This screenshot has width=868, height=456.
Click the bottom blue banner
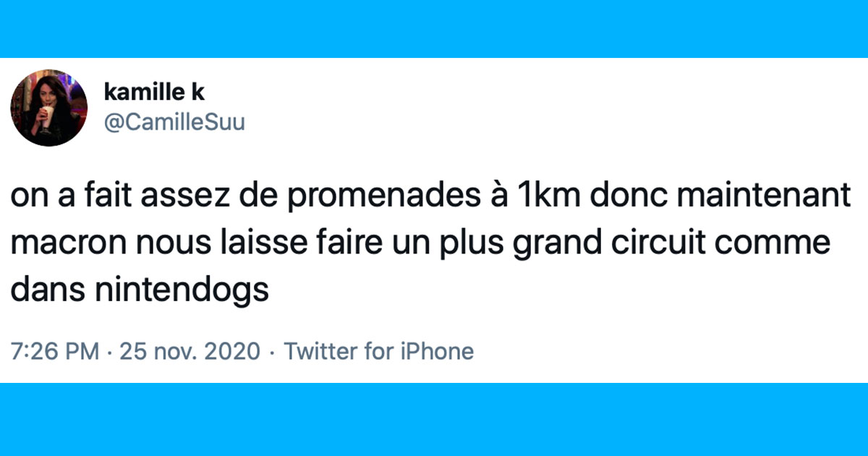(434, 420)
